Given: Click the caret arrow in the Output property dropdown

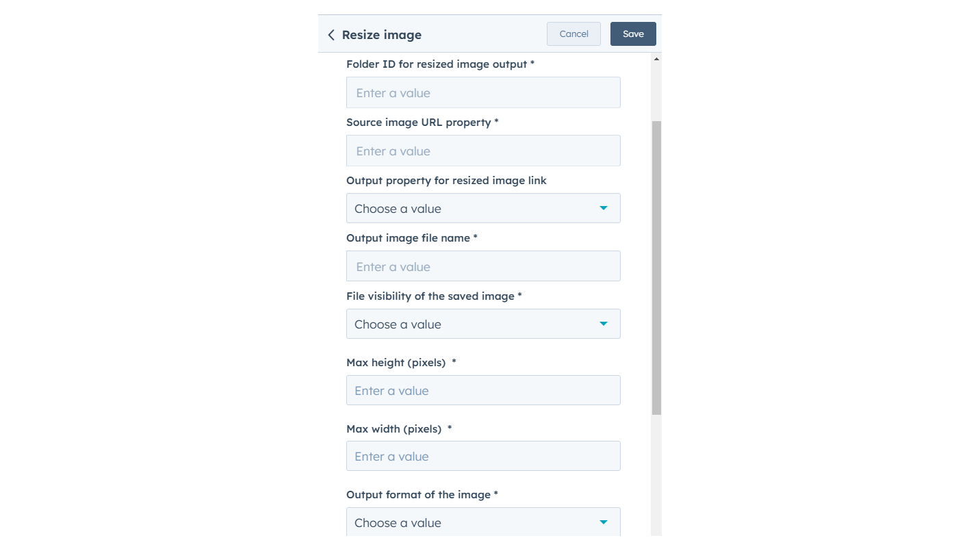Looking at the screenshot, I should (x=604, y=208).
